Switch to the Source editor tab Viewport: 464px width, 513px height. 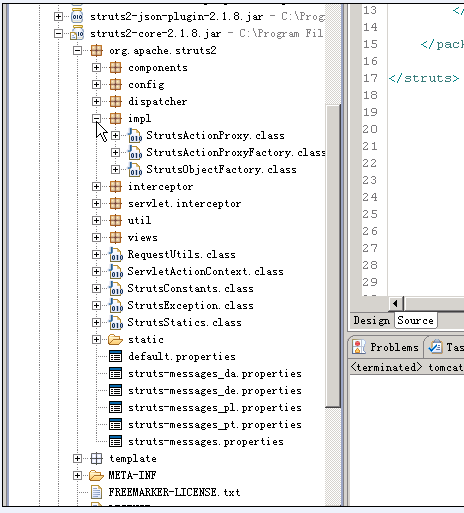coord(415,320)
